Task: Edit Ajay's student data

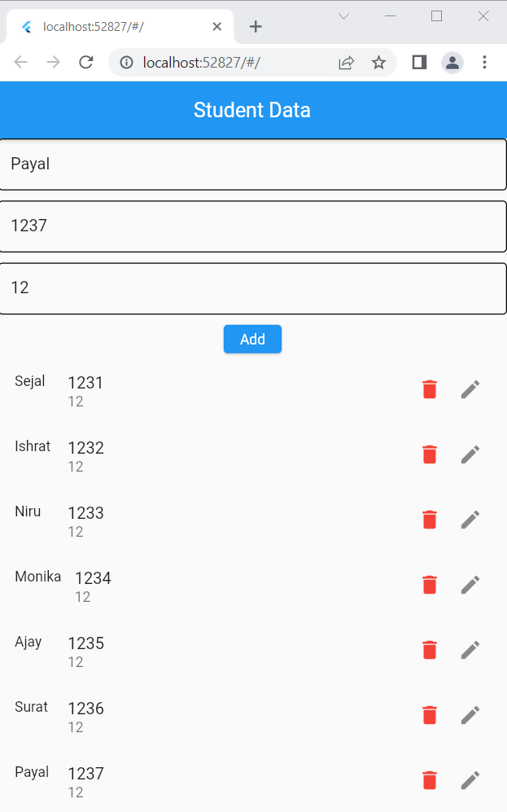Action: 470,650
